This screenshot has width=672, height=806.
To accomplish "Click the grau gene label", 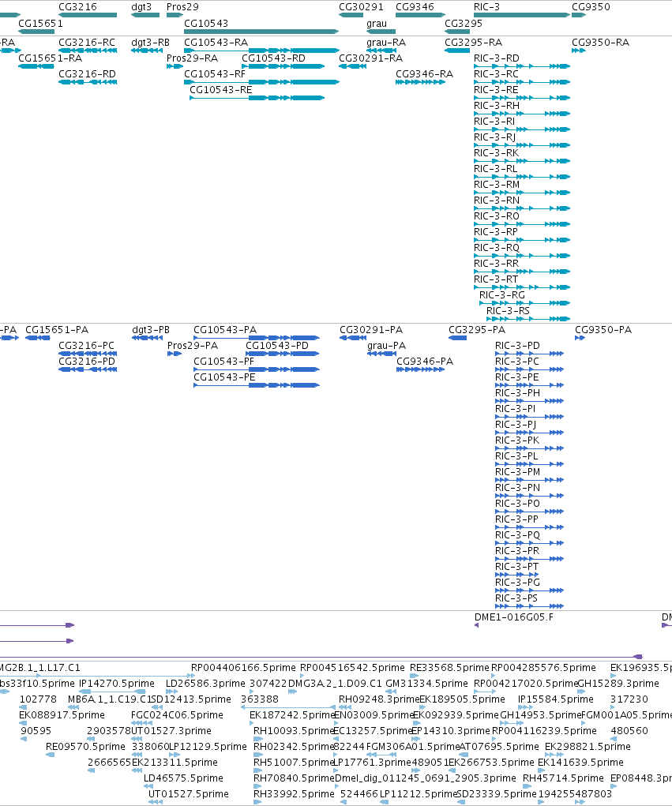I will pos(377,23).
